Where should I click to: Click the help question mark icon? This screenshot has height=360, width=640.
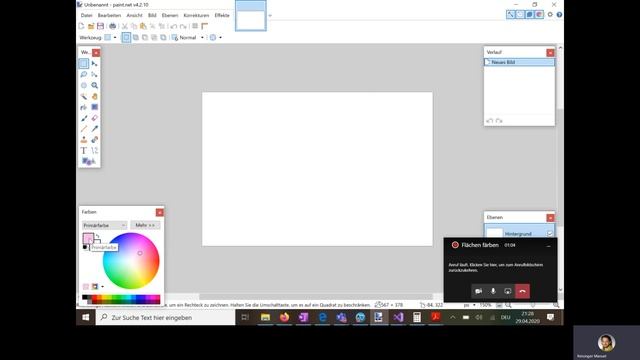559,14
